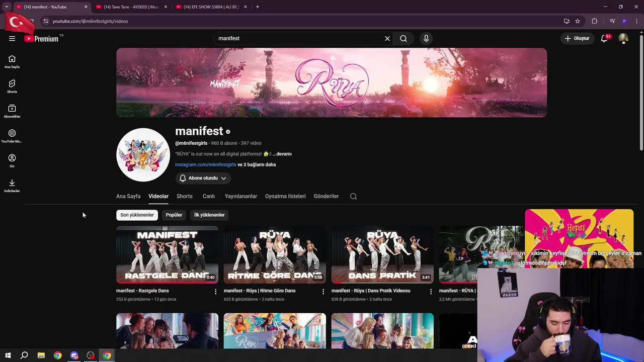This screenshot has width=644, height=362.
Task: Open Chrome tab search dropdown arrow
Action: tap(7, 7)
